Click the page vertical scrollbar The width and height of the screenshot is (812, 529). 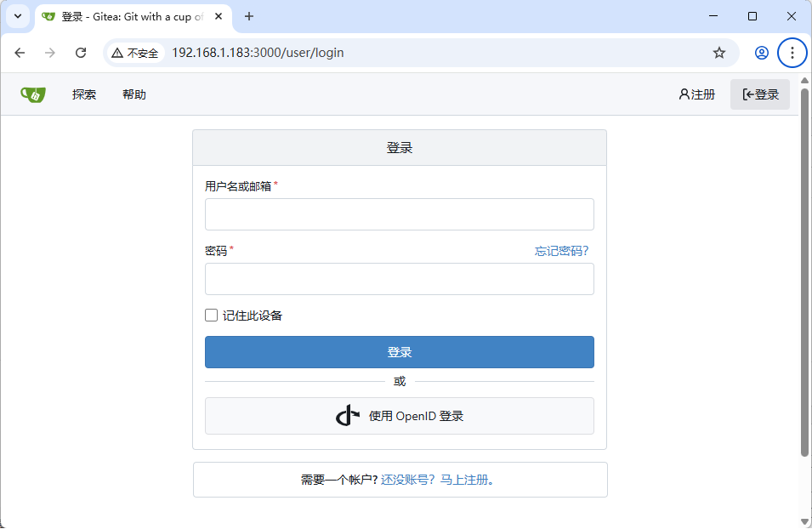pyautogui.click(x=804, y=272)
